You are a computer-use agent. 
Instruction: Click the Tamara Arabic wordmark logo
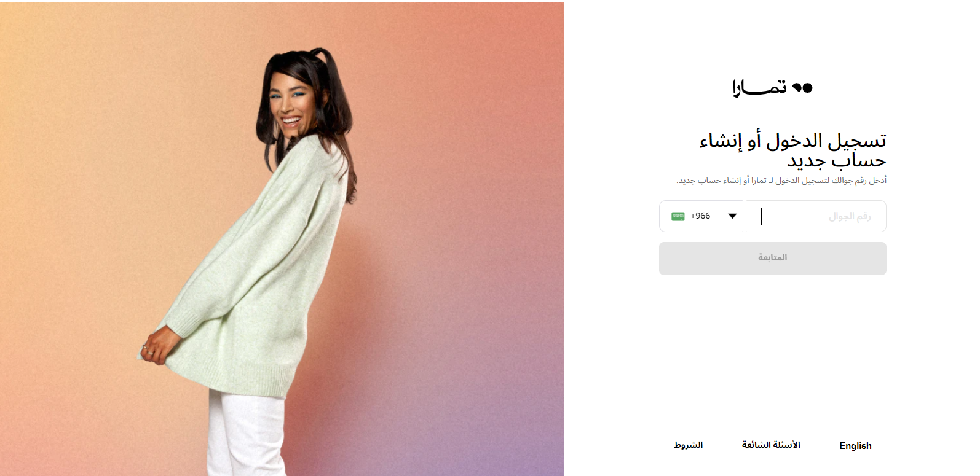pyautogui.click(x=759, y=88)
